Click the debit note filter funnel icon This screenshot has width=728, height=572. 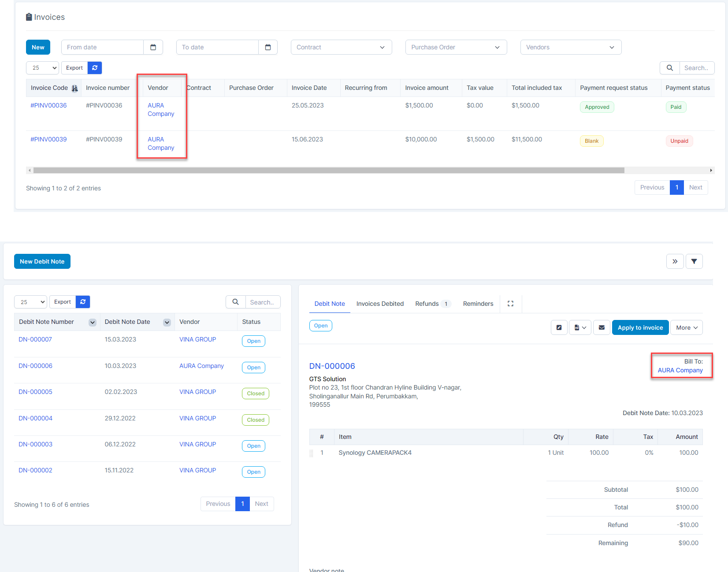[x=694, y=261]
